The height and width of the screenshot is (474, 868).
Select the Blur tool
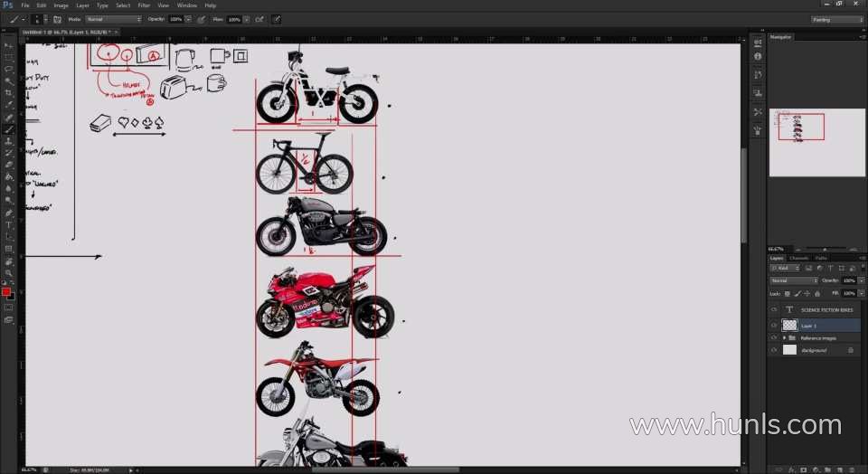click(x=8, y=189)
